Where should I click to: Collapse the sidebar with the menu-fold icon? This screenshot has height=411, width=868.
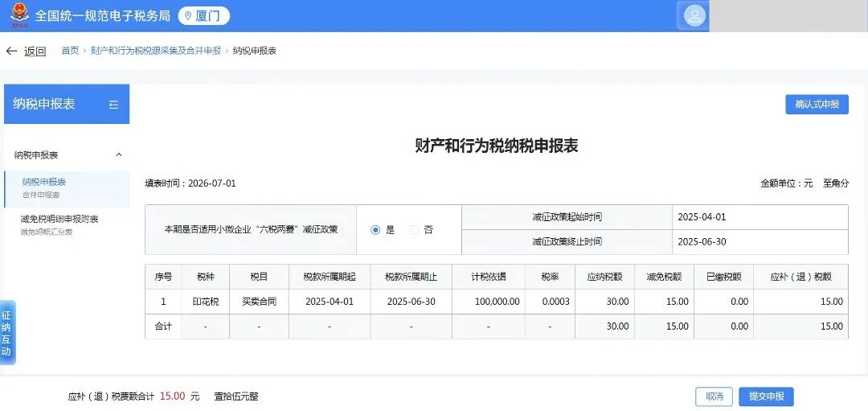[114, 104]
